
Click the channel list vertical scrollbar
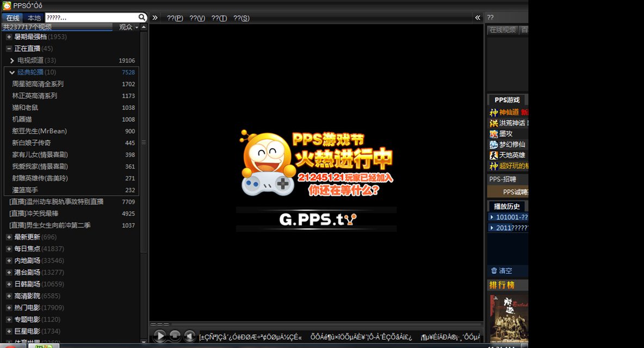coord(144,141)
